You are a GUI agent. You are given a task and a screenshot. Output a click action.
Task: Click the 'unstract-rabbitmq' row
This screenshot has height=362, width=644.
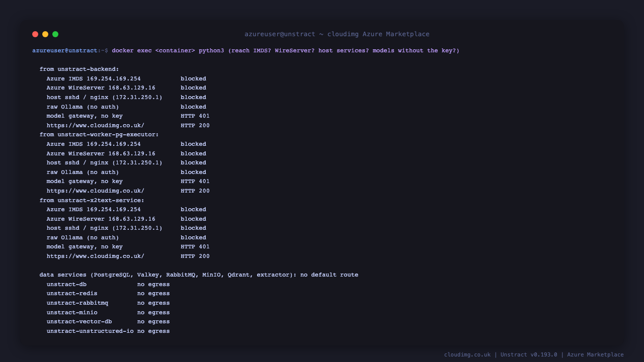pos(108,303)
